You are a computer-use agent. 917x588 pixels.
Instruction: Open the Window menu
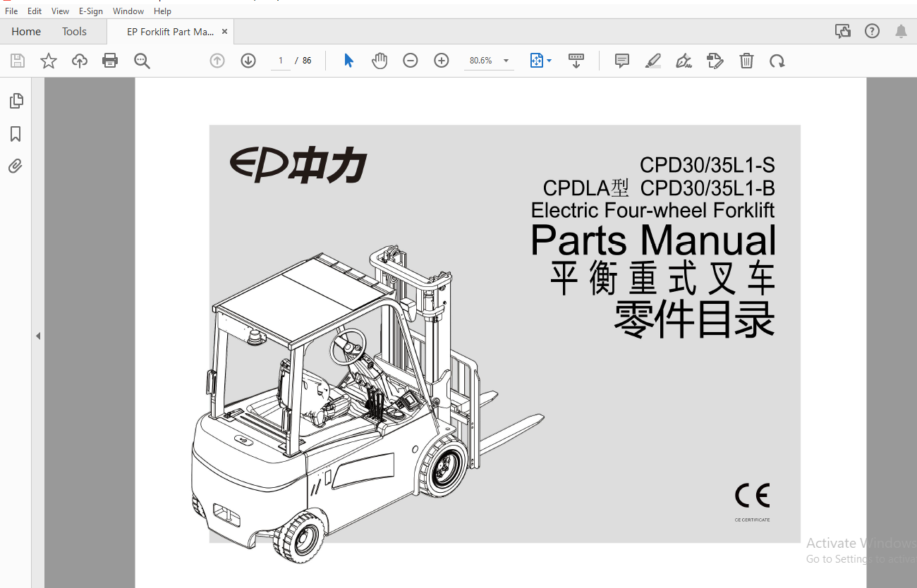point(128,11)
